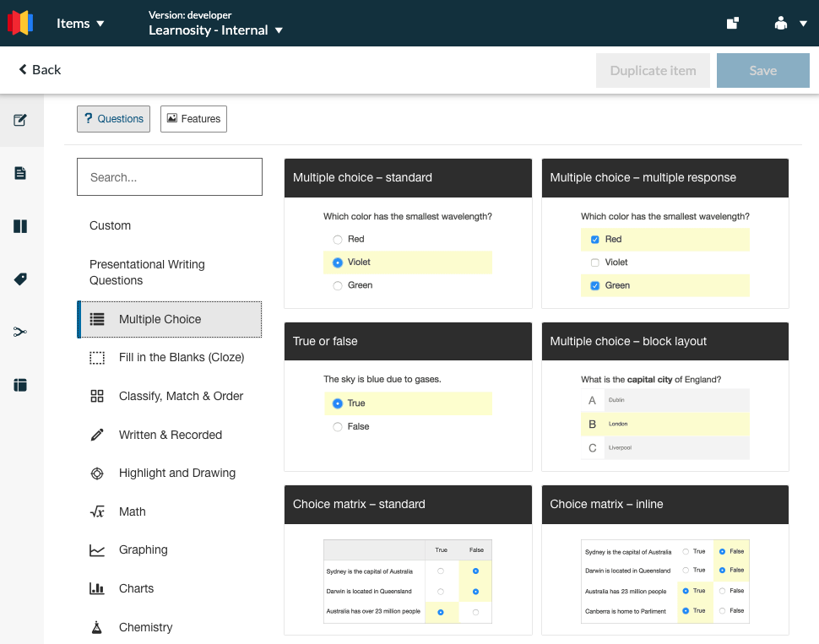
Task: Select the table icon at the sidebar bottom
Action: pyautogui.click(x=21, y=385)
